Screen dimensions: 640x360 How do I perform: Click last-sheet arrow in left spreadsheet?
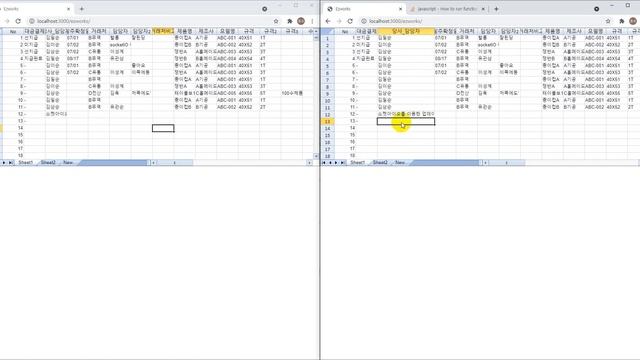click(11, 162)
